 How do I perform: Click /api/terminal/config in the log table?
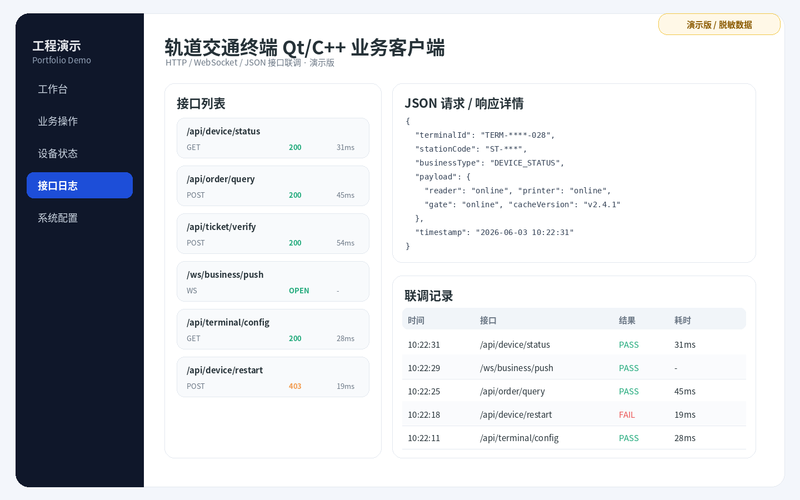coord(519,438)
